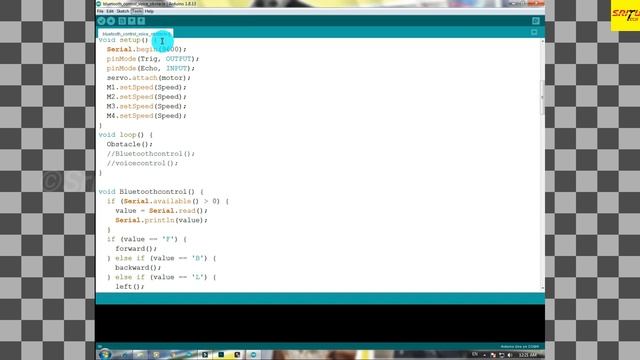Click the volume speaker tray icon
Image resolution: width=640 pixels, height=360 pixels.
pyautogui.click(x=509, y=355)
